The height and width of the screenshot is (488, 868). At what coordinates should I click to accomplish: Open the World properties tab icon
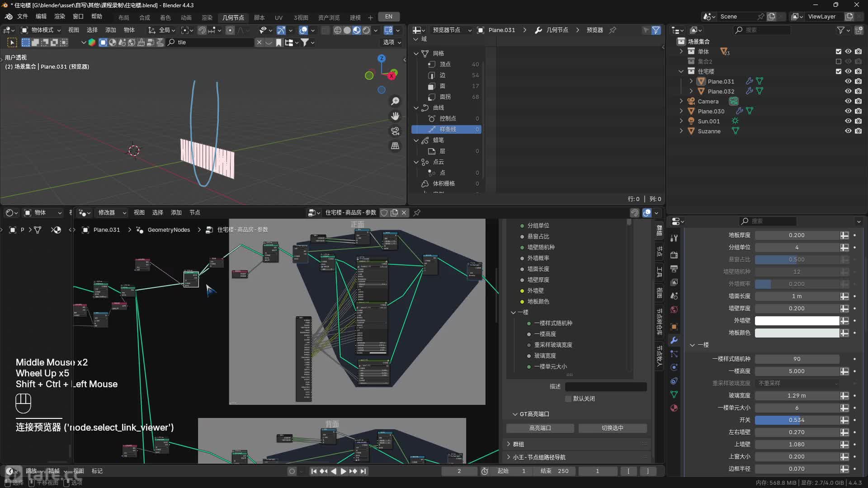pyautogui.click(x=674, y=310)
